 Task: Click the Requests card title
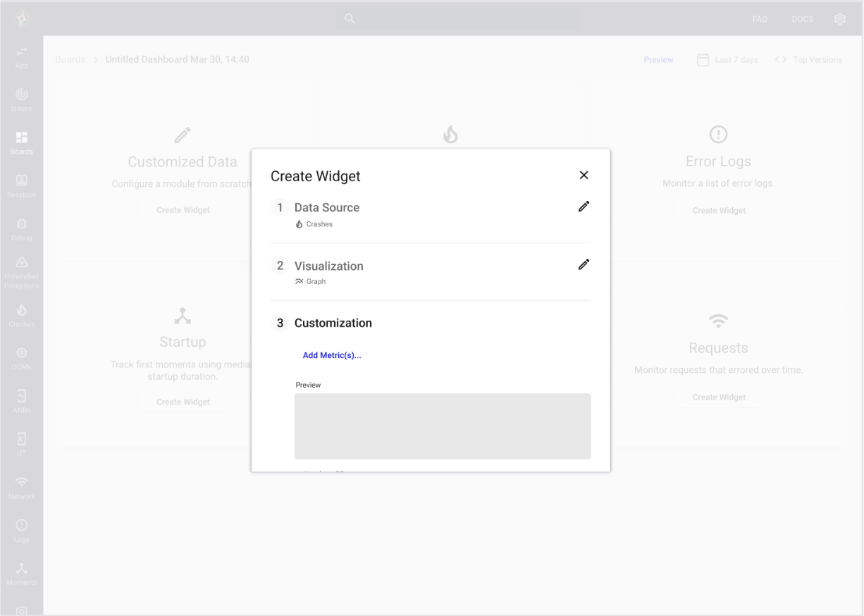[718, 348]
